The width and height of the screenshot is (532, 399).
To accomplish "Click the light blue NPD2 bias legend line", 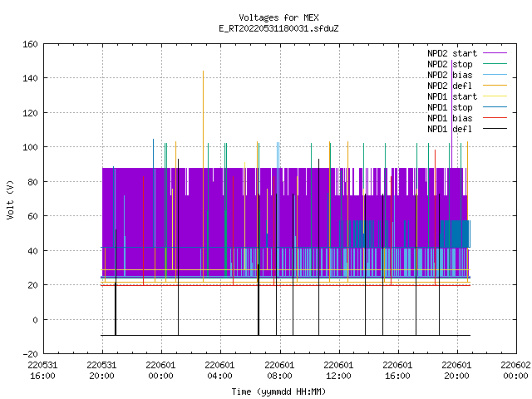I will 495,74.
